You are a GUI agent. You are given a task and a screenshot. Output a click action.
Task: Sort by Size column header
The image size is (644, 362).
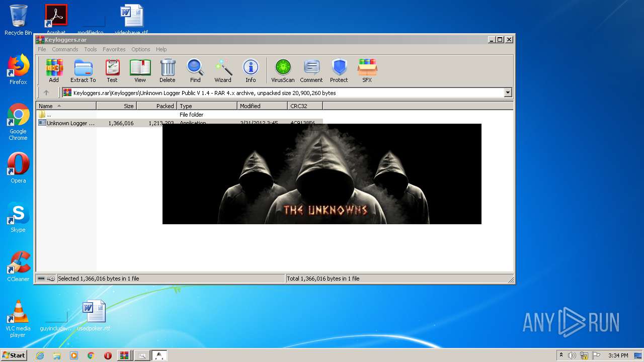coord(116,106)
